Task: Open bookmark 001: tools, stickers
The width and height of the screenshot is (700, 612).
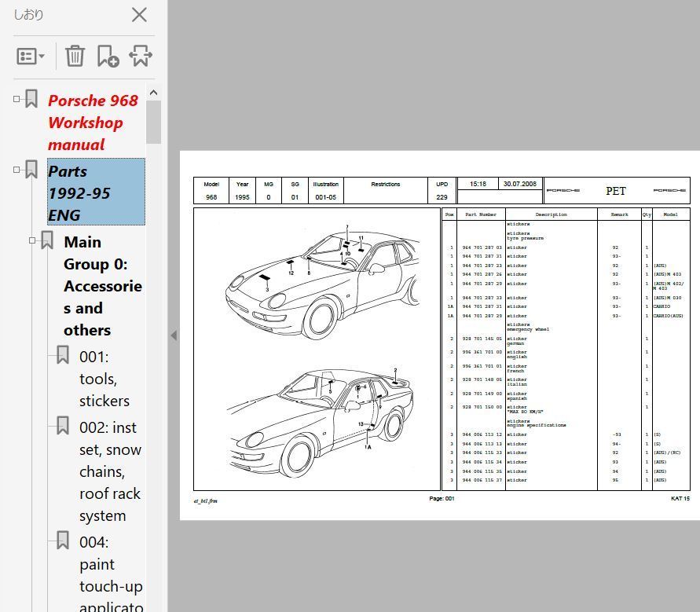Action: pyautogui.click(x=104, y=379)
